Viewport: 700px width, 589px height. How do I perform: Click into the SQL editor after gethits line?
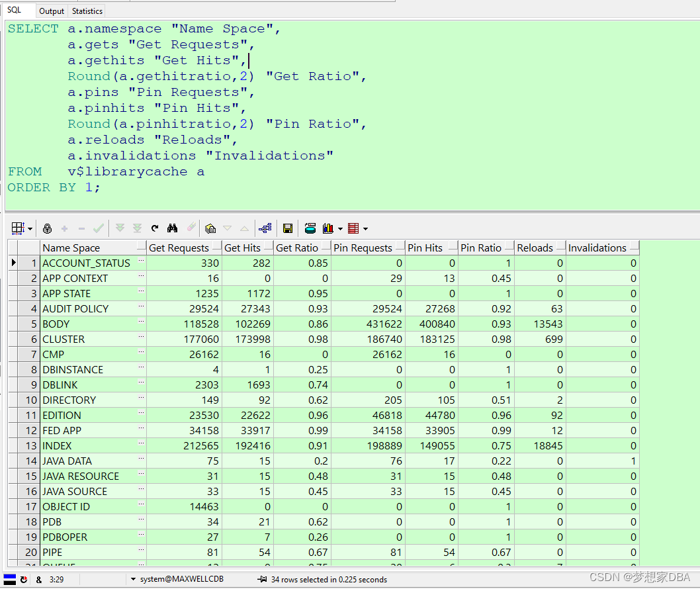tap(250, 61)
